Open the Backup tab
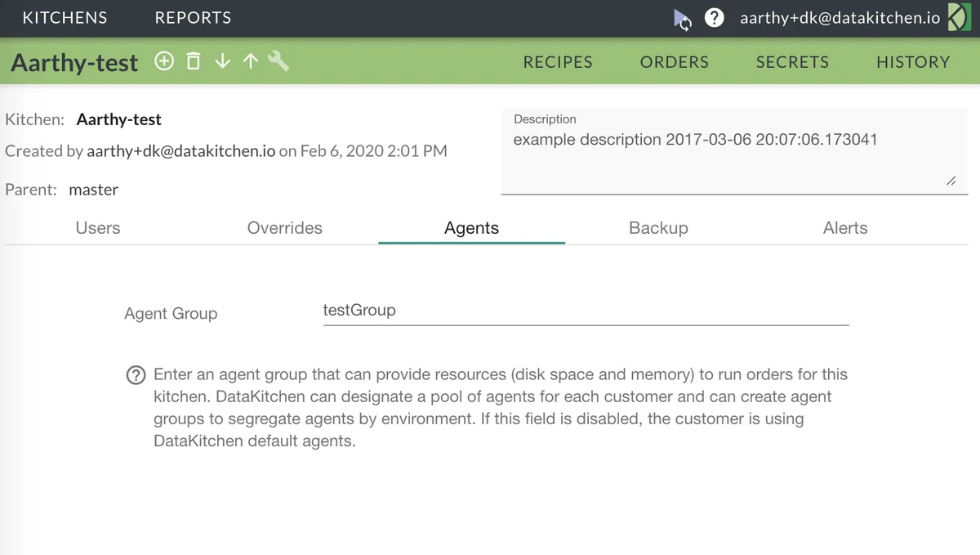980x555 pixels. [x=658, y=228]
